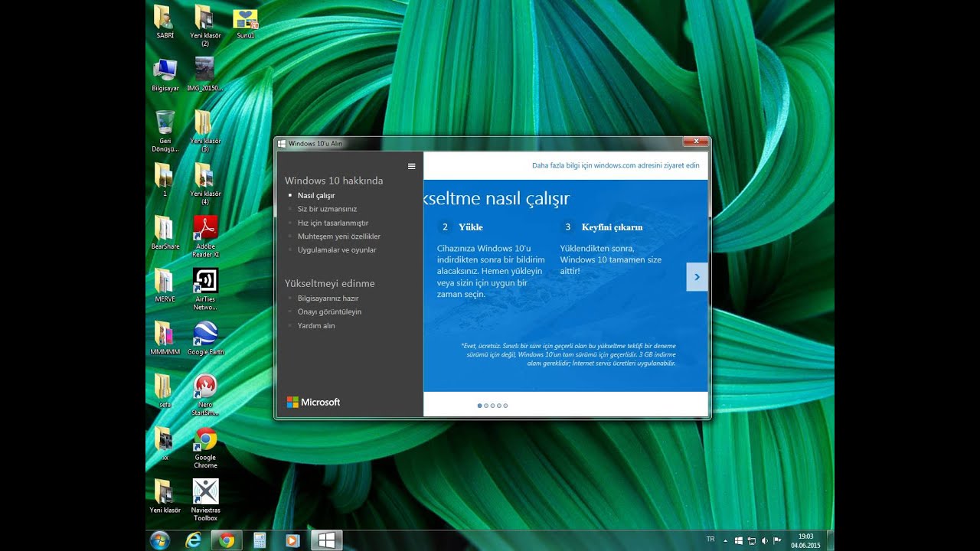980x551 pixels.
Task: Launch Internet Explorer from taskbar
Action: 194,540
